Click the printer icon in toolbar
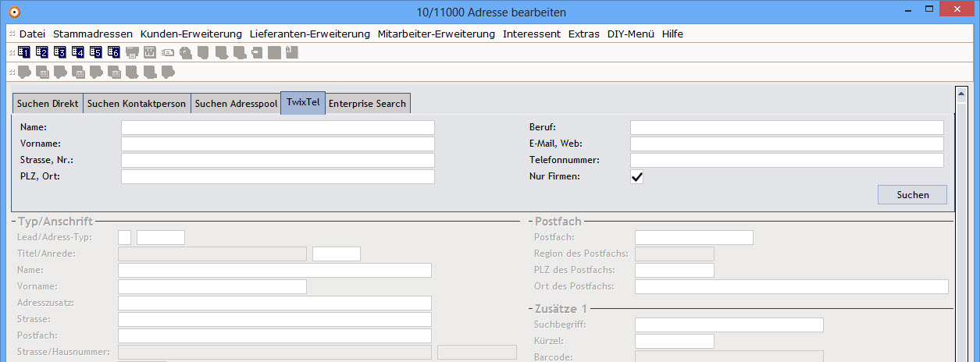The image size is (980, 362). [132, 53]
